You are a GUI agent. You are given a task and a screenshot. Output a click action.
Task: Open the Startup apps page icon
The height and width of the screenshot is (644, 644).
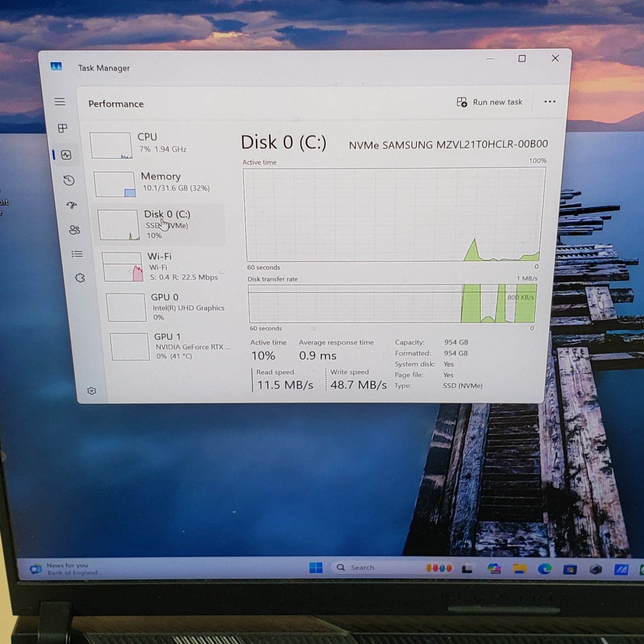click(x=72, y=205)
